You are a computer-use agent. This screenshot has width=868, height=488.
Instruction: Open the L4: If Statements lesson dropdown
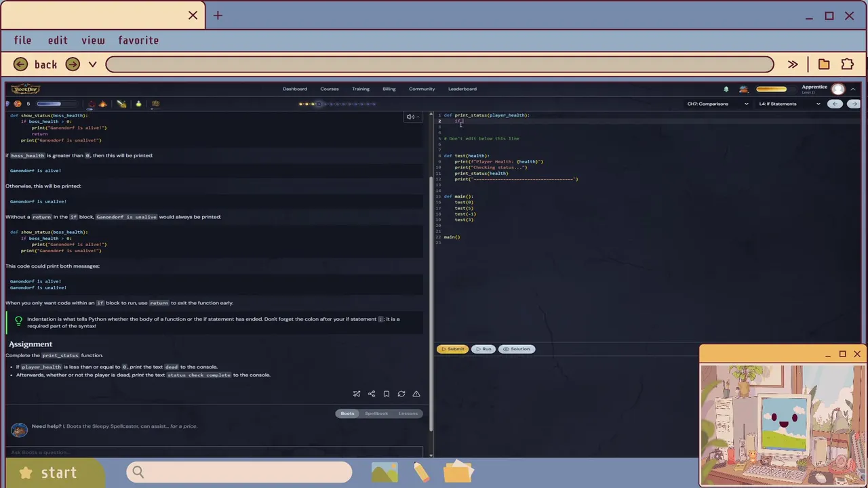pos(789,104)
